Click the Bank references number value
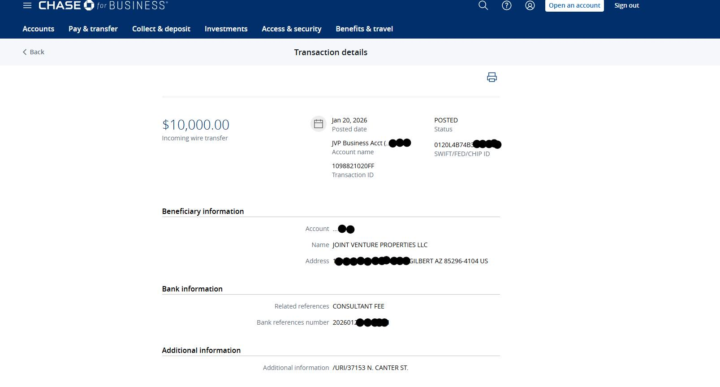This screenshot has width=720, height=387. pos(360,323)
